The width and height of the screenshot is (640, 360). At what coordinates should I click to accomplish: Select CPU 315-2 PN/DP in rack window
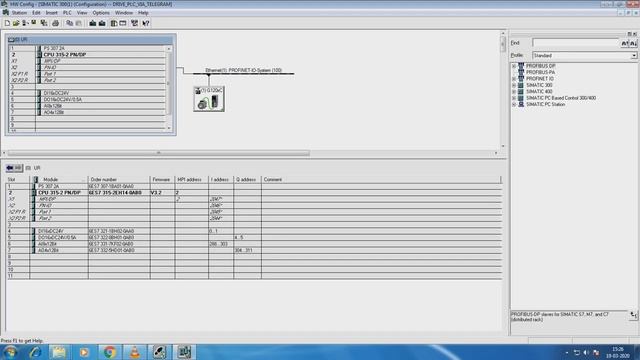[x=64, y=55]
